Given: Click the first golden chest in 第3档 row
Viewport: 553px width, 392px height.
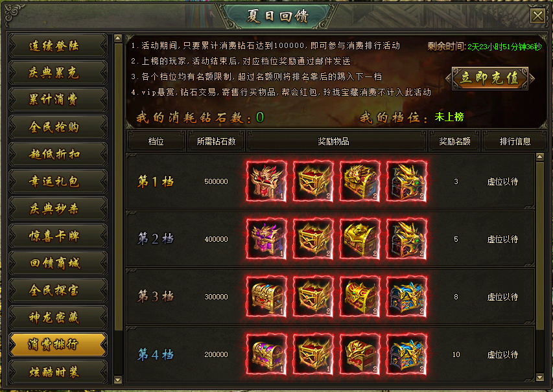Looking at the screenshot, I should [x=266, y=297].
